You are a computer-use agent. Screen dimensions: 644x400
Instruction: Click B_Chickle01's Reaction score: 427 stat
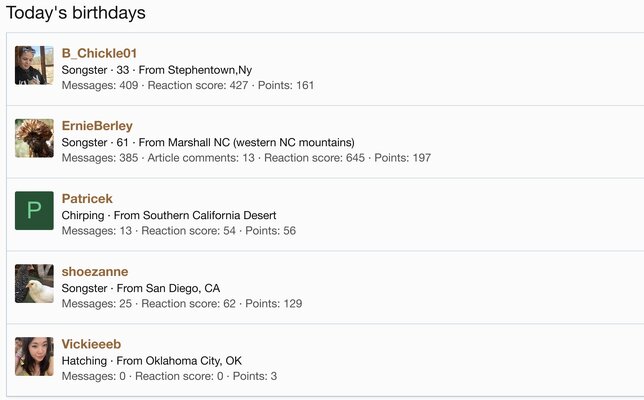click(198, 85)
